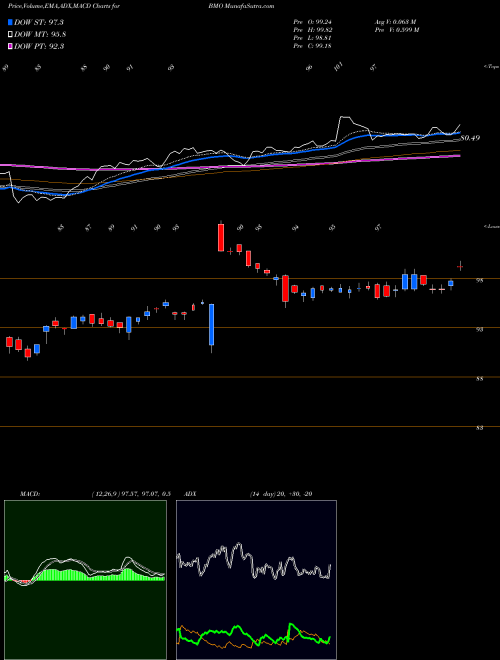Click the MACD parameters '(12,26,9) 97.57, 97.07, 0.5'

pyautogui.click(x=131, y=494)
